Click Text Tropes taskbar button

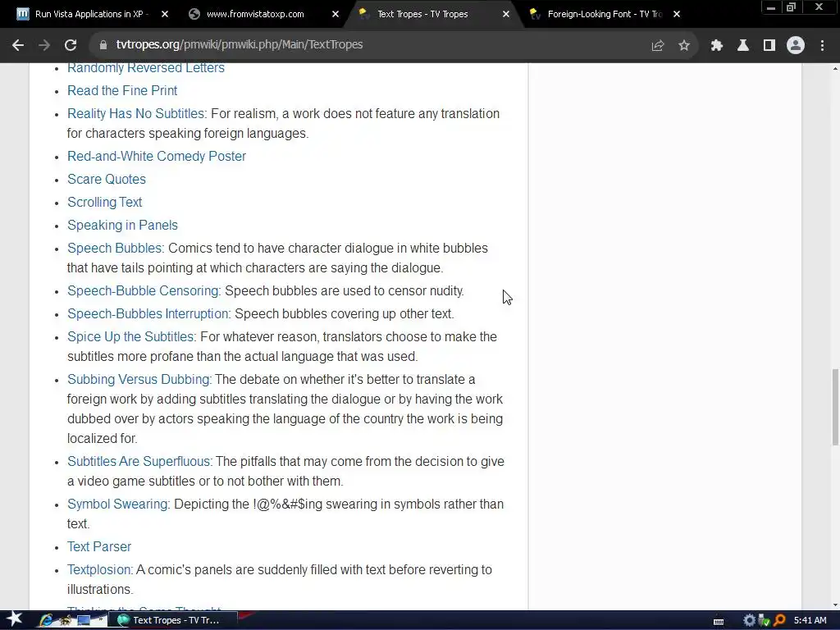click(171, 620)
